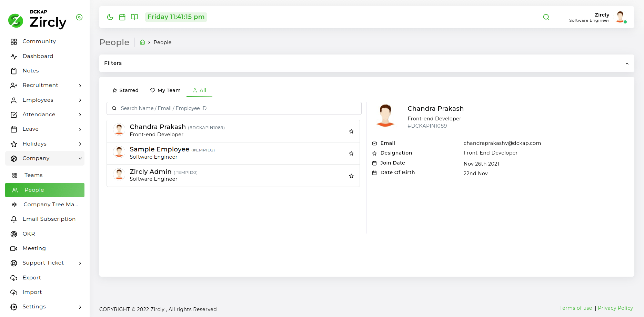Toggle star for Zircly Admin

click(x=351, y=176)
